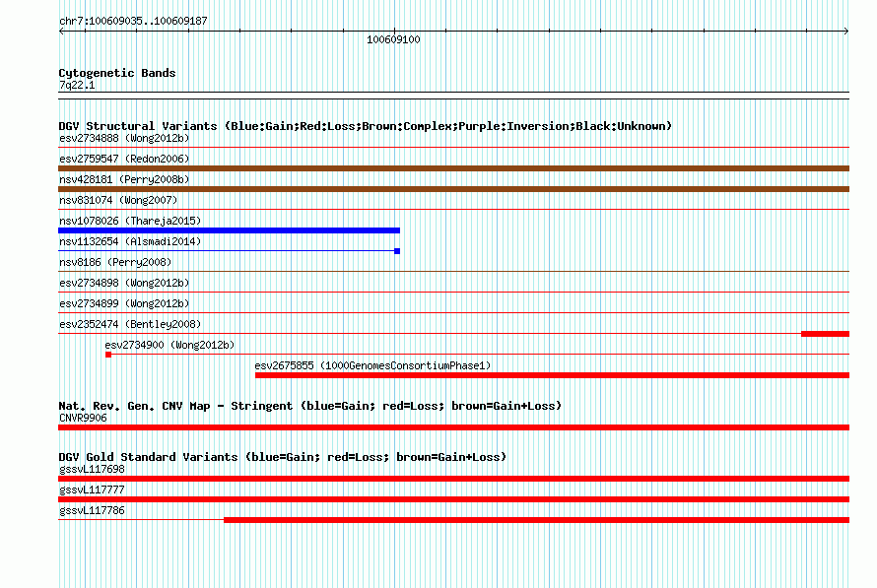Click the brown bar under esv2759547
Viewport: 877px width, 588px height.
(453, 168)
